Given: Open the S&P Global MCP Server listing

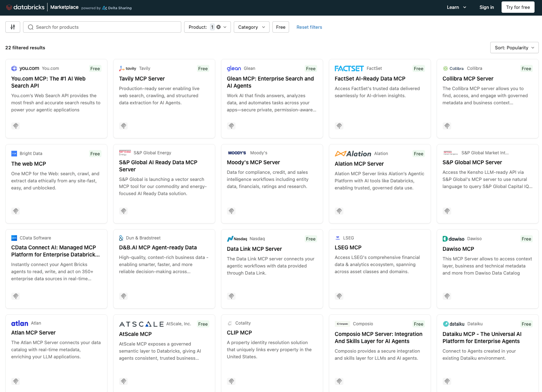Looking at the screenshot, I should point(472,162).
